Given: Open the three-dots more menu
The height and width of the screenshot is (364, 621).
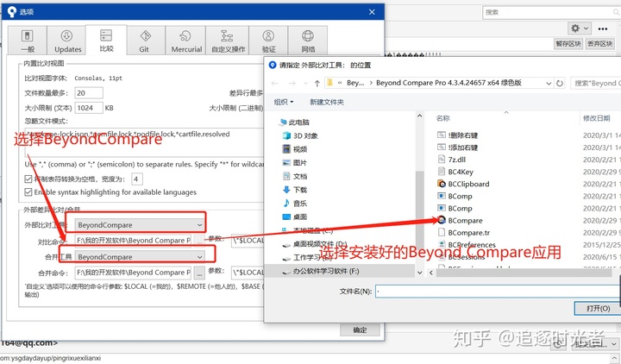Looking at the screenshot, I should pos(603,28).
